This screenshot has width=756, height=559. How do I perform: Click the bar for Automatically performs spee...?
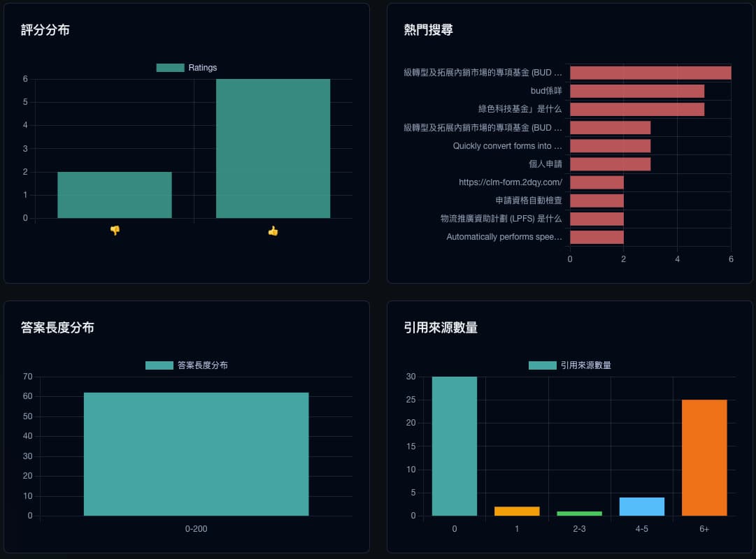click(597, 237)
